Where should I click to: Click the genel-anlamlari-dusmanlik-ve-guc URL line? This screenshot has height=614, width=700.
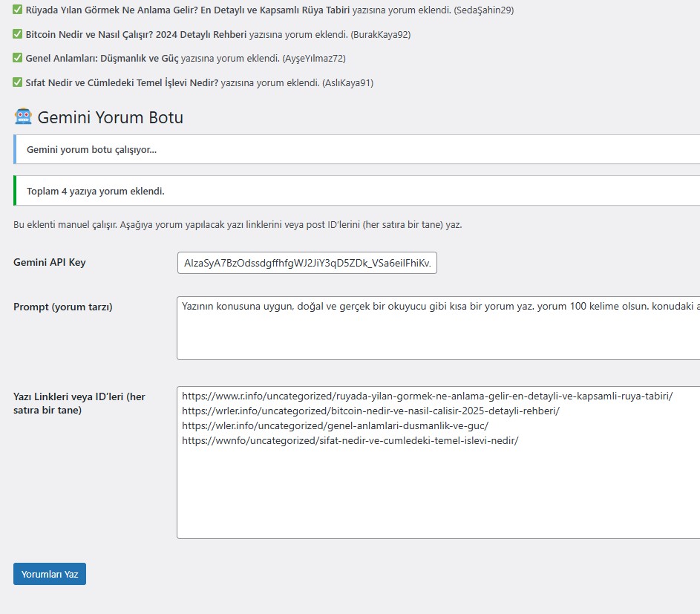[336, 426]
